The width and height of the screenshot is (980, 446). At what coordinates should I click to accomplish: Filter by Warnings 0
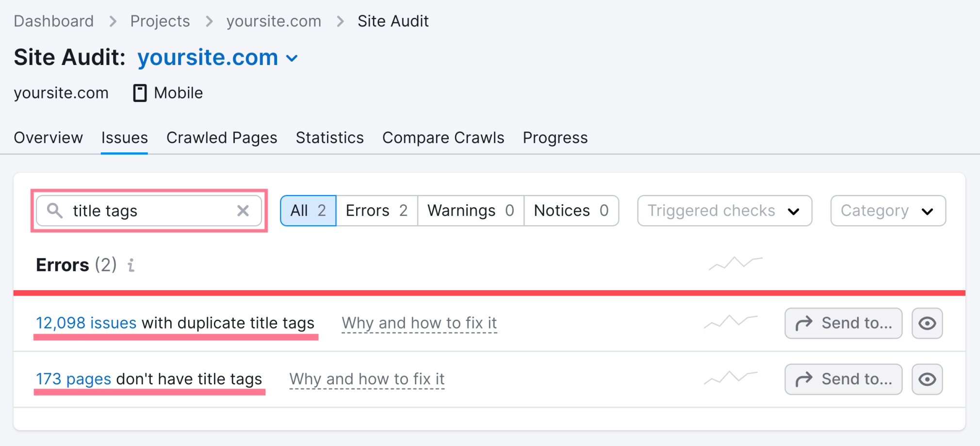pos(471,211)
